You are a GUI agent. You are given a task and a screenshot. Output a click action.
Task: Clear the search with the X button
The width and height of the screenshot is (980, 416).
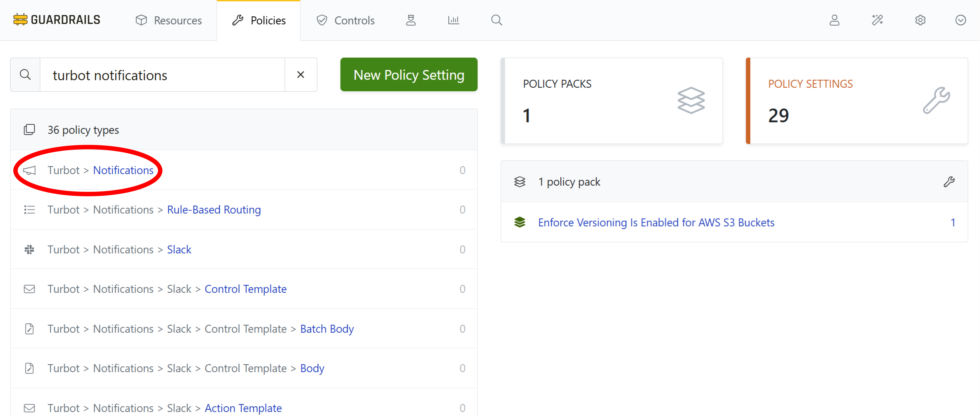pos(301,75)
